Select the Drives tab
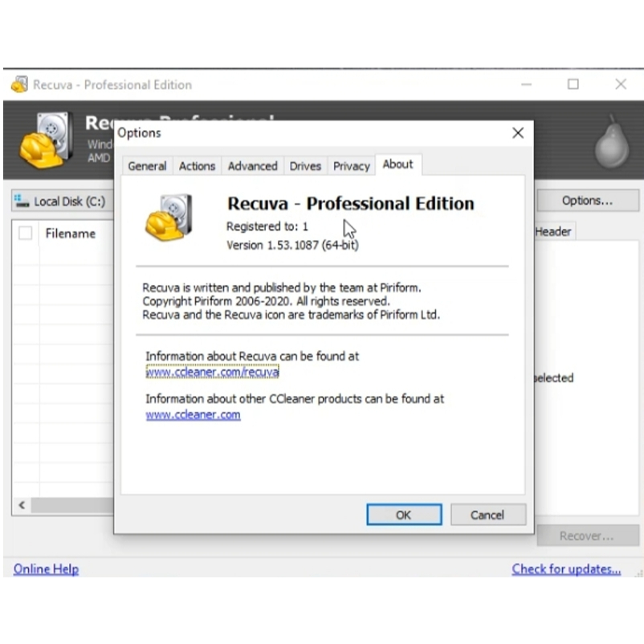This screenshot has width=644, height=644. [305, 166]
